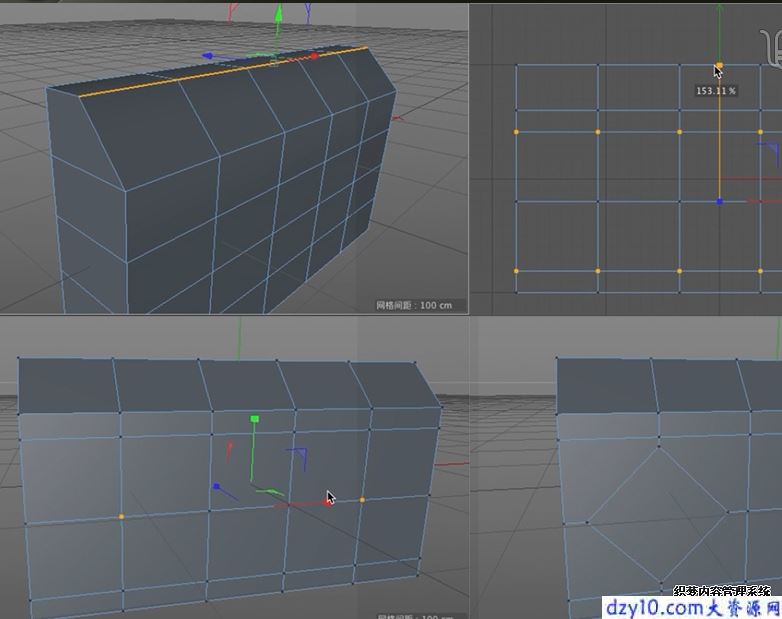Click the diamond-shaped polygon in the bottom-right view
782x619 pixels.
658,514
